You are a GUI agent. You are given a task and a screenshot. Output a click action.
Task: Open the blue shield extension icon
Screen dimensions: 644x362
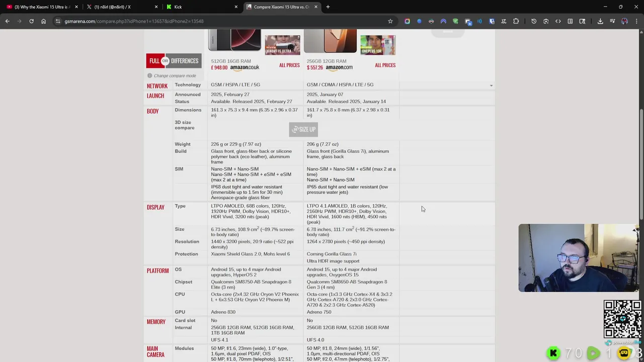(x=492, y=21)
